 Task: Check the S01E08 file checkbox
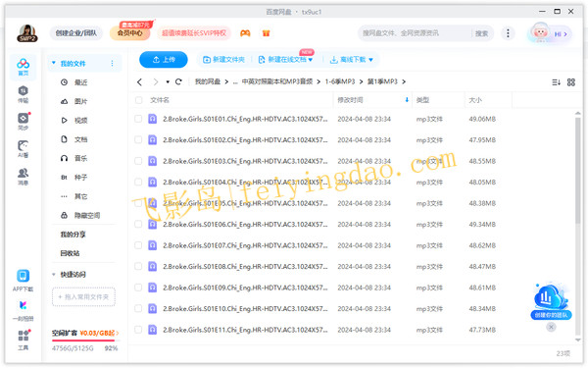pos(138,267)
